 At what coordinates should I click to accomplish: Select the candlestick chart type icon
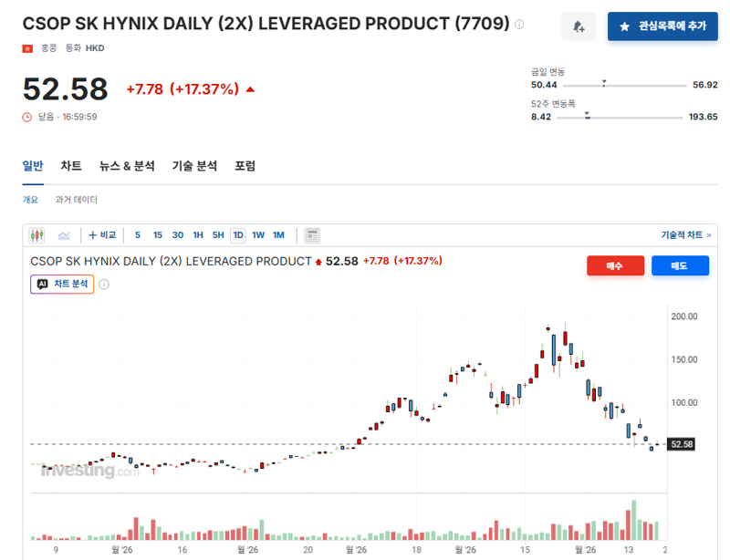click(x=36, y=235)
